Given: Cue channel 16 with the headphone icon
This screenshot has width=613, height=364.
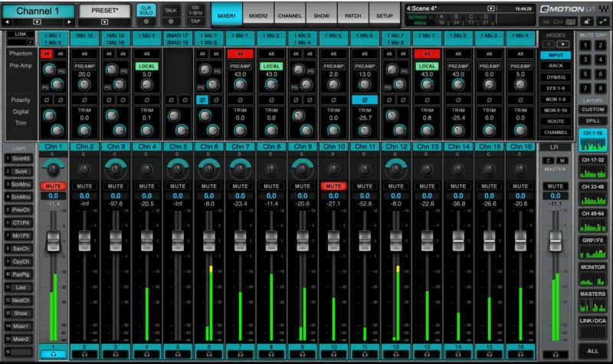Looking at the screenshot, I should point(520,354).
